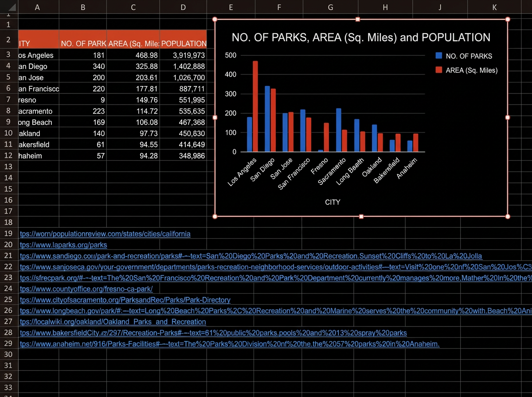Click cell with parks value 223

point(83,111)
